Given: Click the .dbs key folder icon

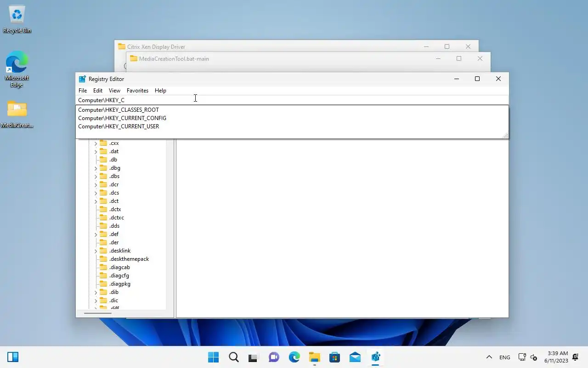Looking at the screenshot, I should 103,176.
